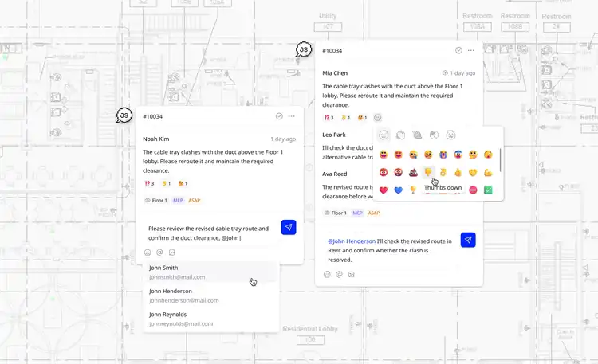Mark Noah Kim's issue #10034 as resolved
Image resolution: width=598 pixels, height=364 pixels.
[279, 116]
